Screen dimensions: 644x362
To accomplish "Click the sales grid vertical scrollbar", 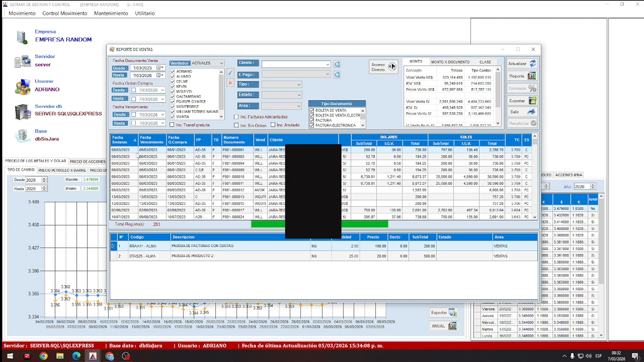I will tap(535, 177).
